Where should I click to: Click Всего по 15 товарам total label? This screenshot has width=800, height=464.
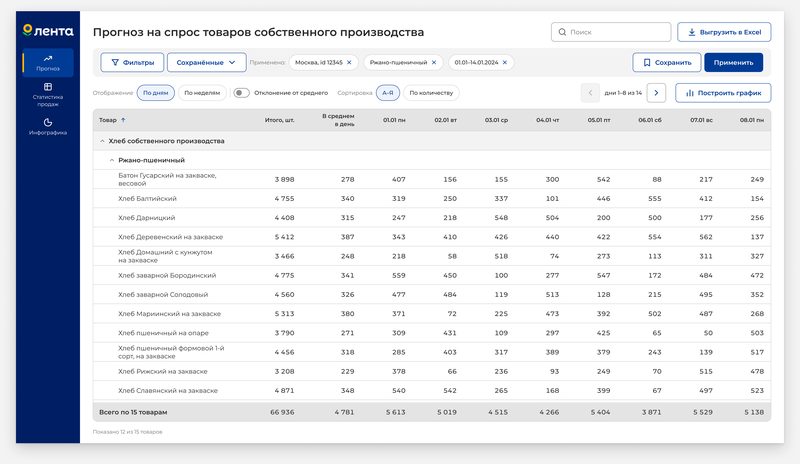133,412
